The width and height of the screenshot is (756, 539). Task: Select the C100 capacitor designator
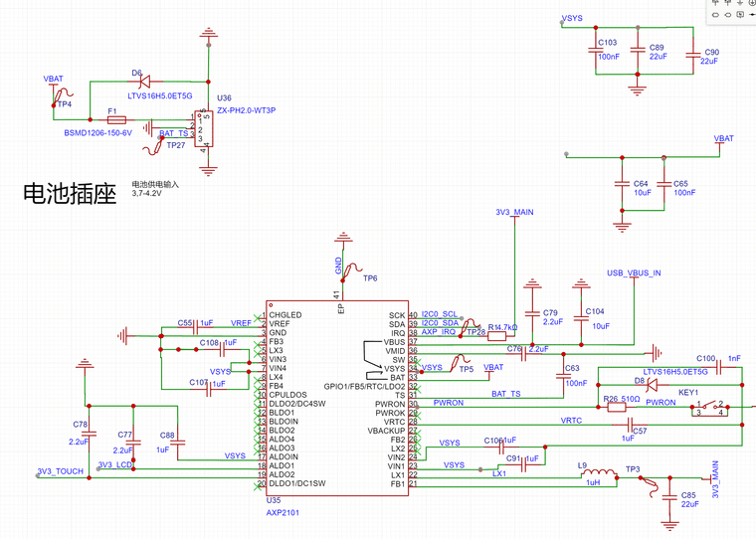(x=706, y=359)
